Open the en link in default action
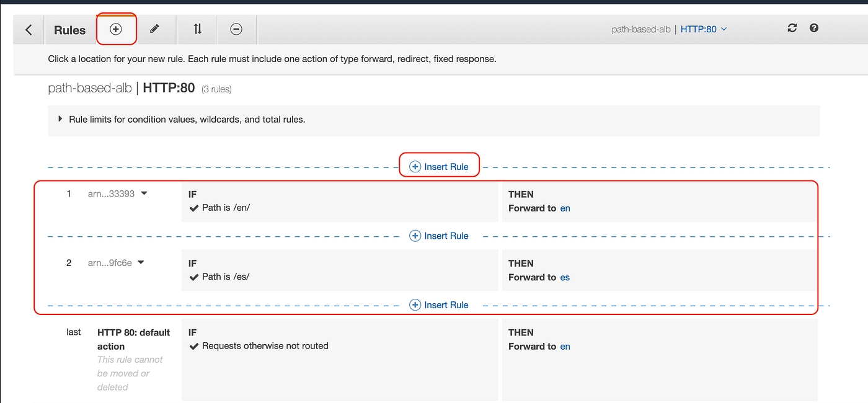The height and width of the screenshot is (403, 868). (x=565, y=347)
